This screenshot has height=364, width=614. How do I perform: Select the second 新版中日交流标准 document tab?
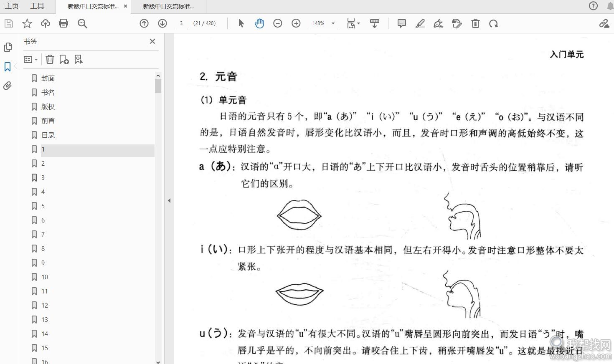168,6
